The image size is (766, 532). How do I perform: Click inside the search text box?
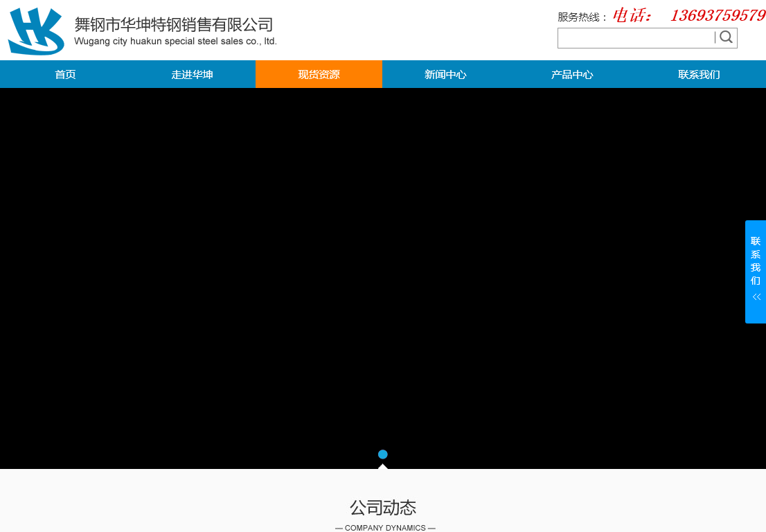click(x=636, y=38)
